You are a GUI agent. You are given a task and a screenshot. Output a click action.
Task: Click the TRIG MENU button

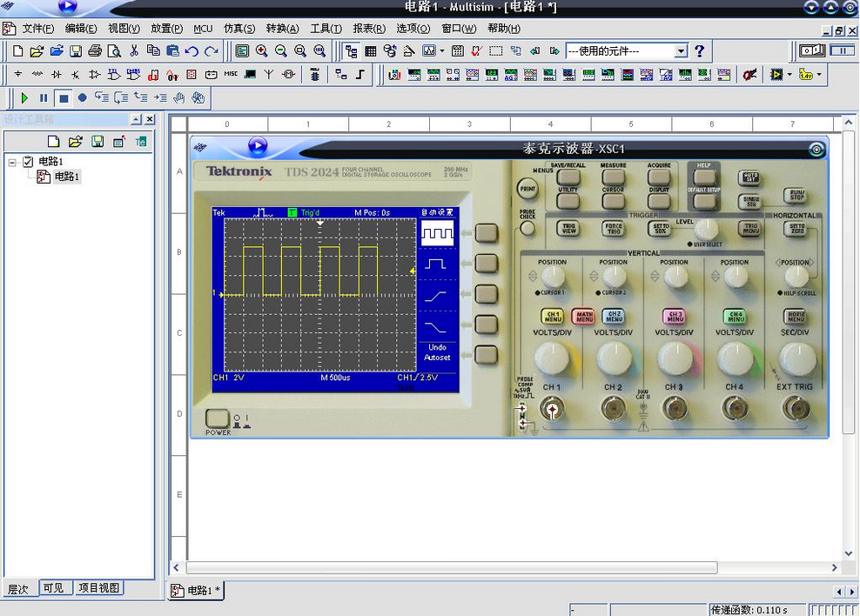point(749,228)
